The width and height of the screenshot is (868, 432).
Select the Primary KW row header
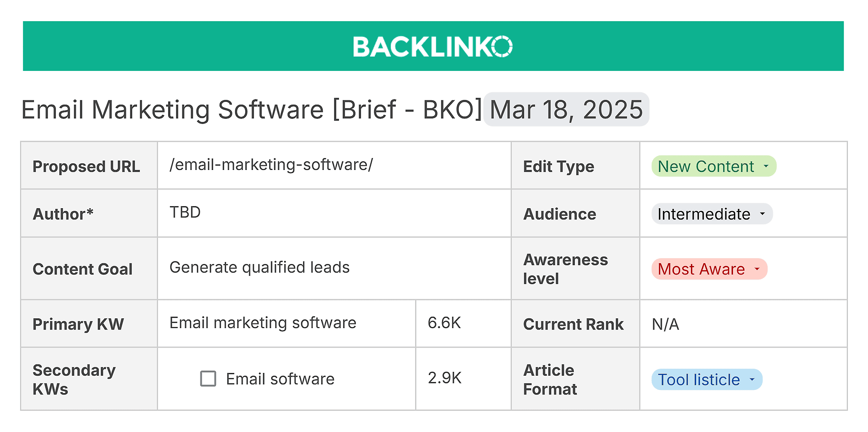pos(78,324)
